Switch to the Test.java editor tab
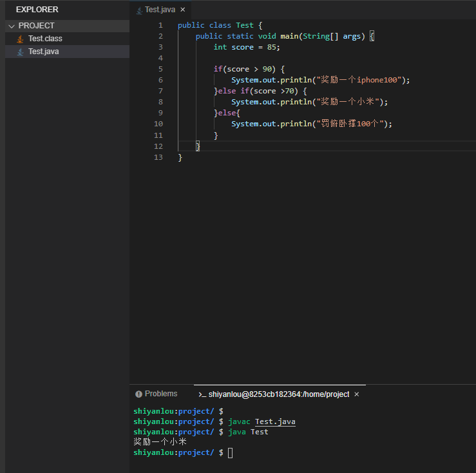Image resolution: width=476 pixels, height=473 pixels. (x=160, y=10)
